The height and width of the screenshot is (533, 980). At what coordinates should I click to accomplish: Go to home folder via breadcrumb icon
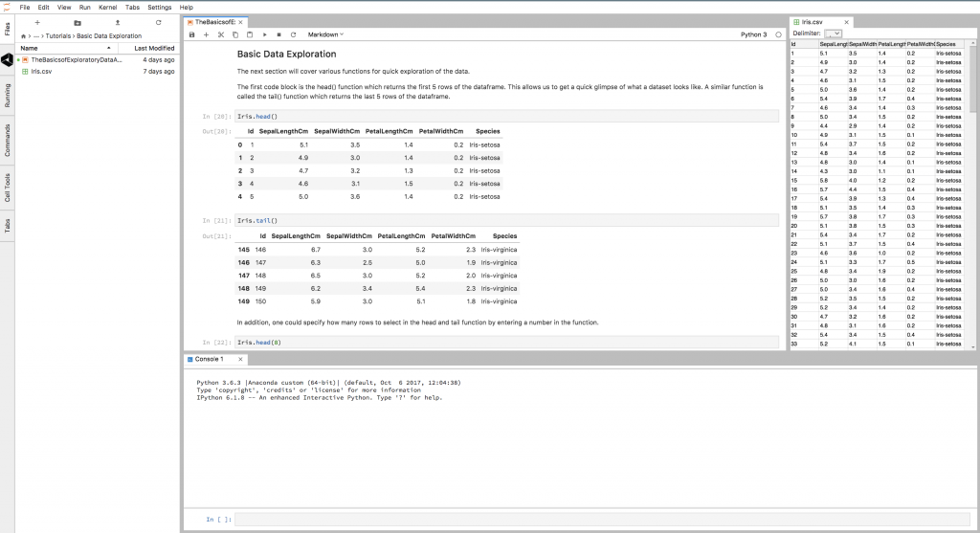pyautogui.click(x=23, y=36)
